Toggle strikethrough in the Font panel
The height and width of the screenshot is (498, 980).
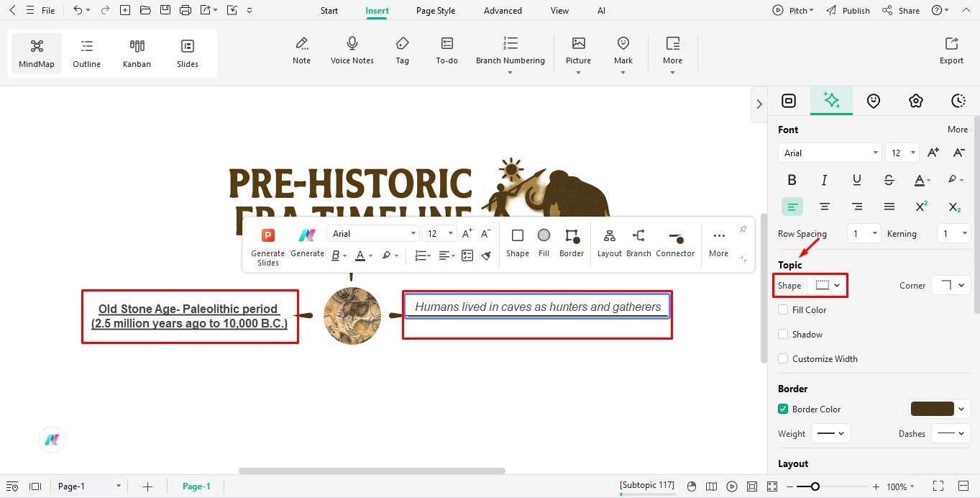889,180
